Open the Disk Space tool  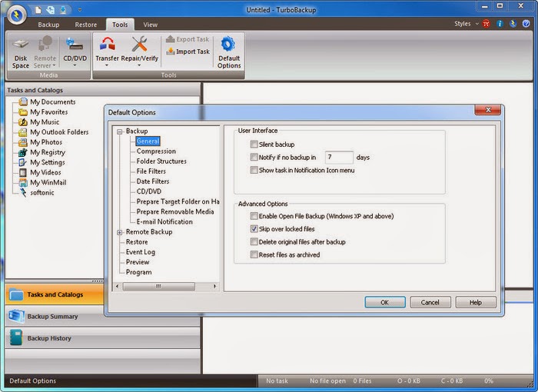click(x=21, y=52)
